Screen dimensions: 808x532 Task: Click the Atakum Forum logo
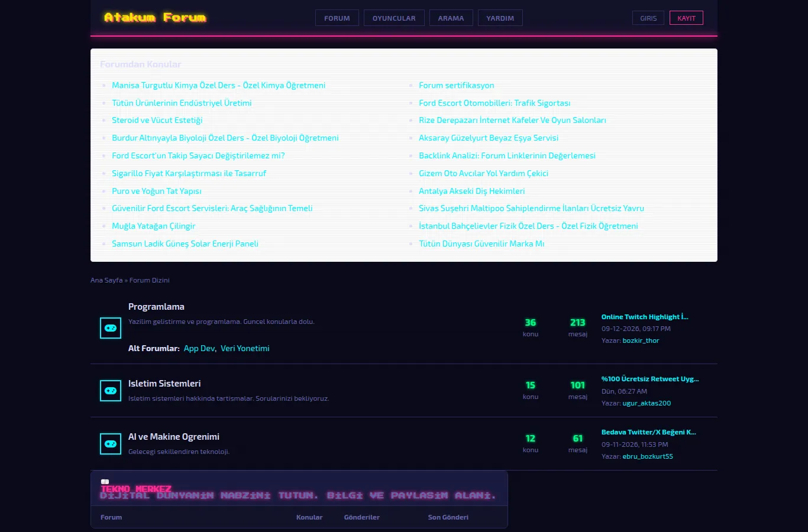tap(155, 18)
